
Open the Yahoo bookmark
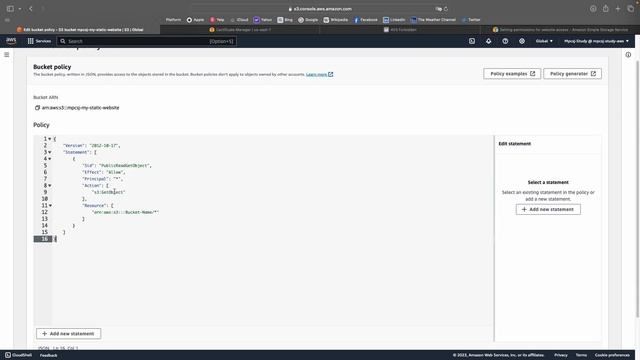263,20
